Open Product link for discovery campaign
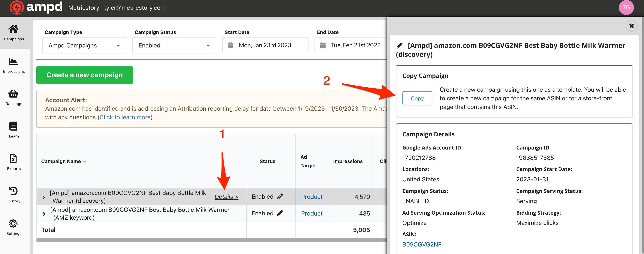Image resolution: width=644 pixels, height=254 pixels. click(311, 197)
